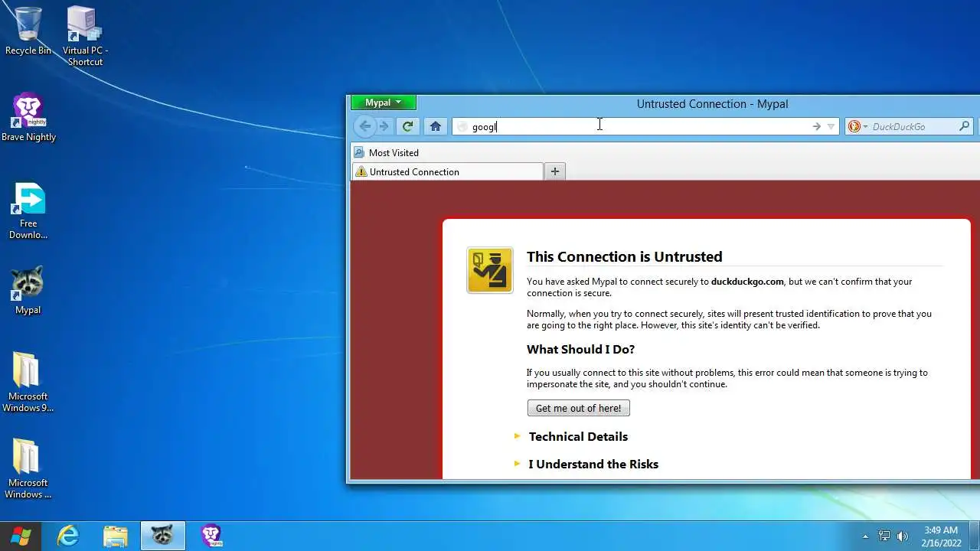Select the Recycle Bin desktop icon
Image resolution: width=980 pixels, height=551 pixels.
click(x=28, y=31)
